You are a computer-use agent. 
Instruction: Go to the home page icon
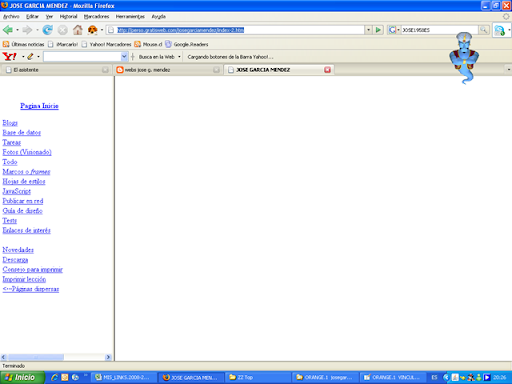(x=78, y=30)
